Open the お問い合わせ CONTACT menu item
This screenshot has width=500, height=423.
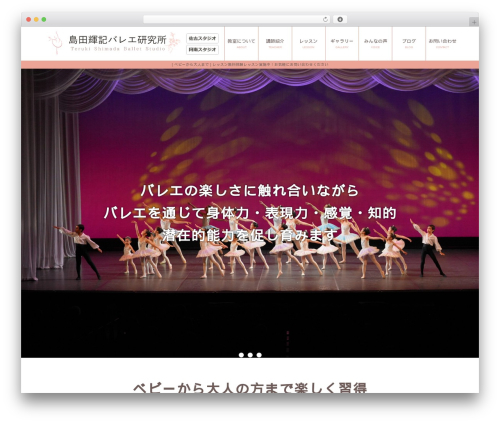point(442,44)
